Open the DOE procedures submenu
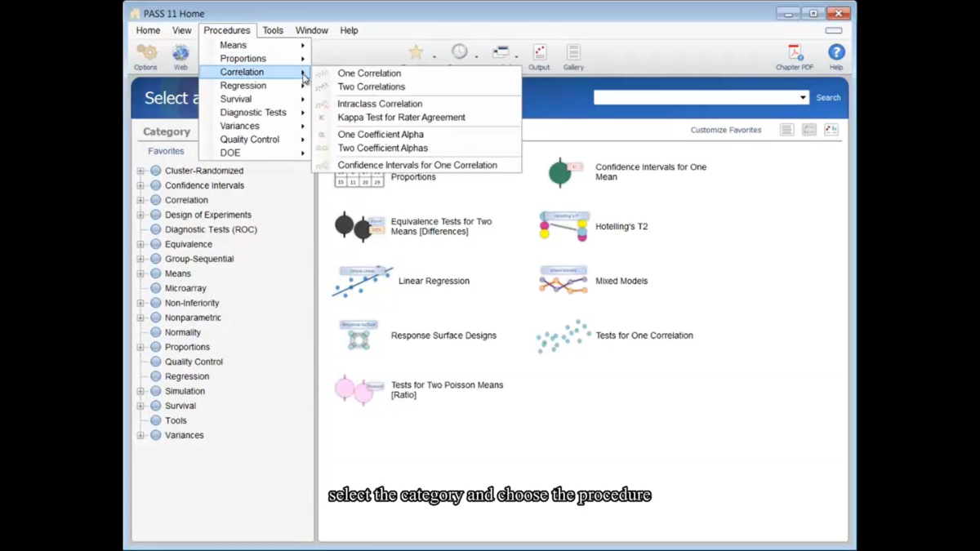 (255, 153)
